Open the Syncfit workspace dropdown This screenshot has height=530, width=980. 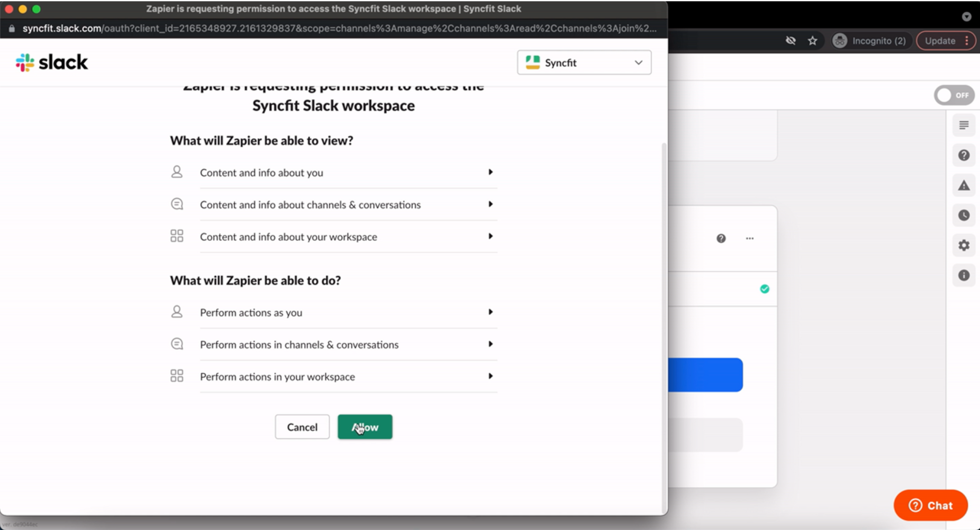tap(584, 63)
